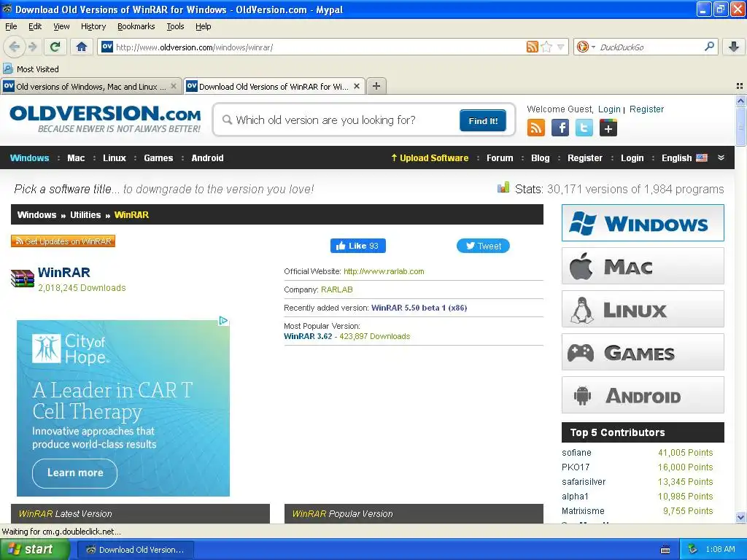Click the RARLAB company link
747x560 pixels.
pyautogui.click(x=337, y=289)
